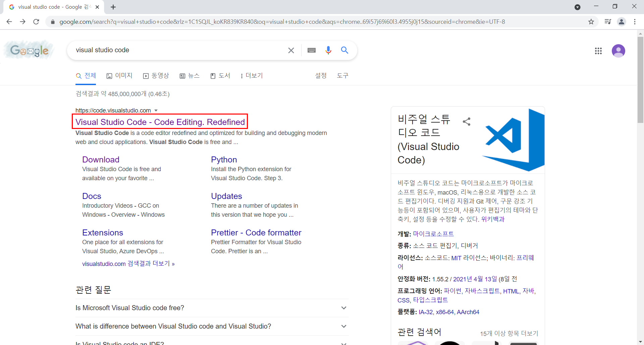Open dropdown arrow beside code.visualstudio.com URL
The width and height of the screenshot is (644, 345).
[x=156, y=111]
